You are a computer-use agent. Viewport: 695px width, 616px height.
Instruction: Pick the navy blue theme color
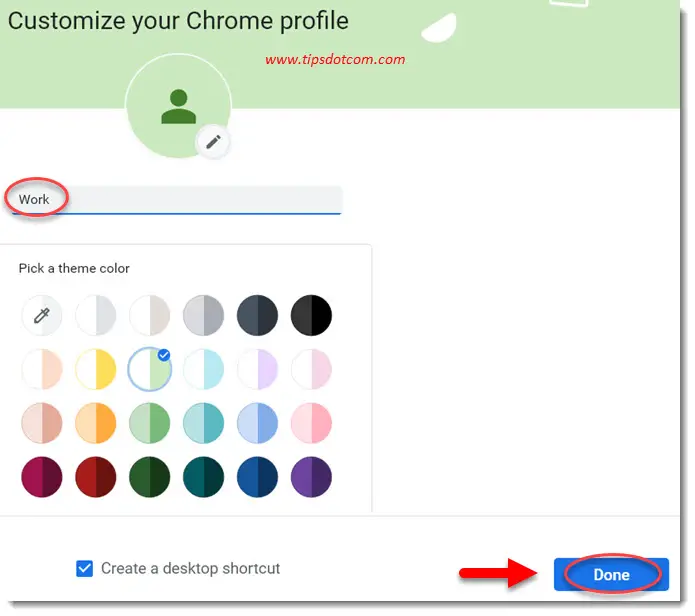258,477
